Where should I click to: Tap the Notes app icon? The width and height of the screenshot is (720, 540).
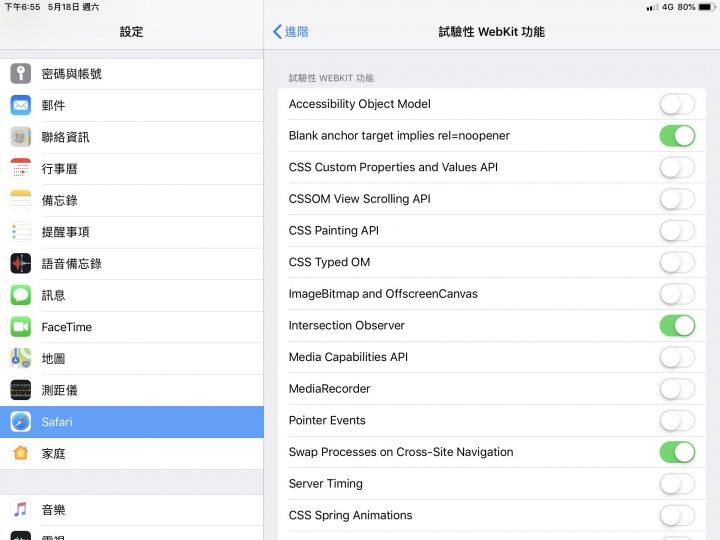pyautogui.click(x=21, y=200)
